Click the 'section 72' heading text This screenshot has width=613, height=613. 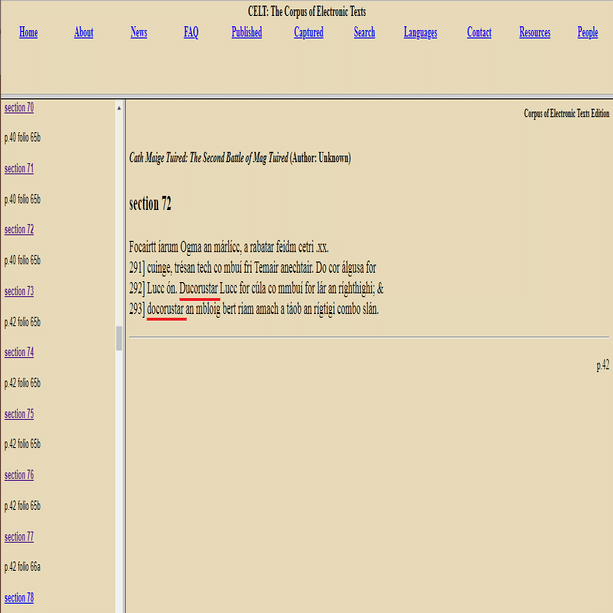click(150, 204)
